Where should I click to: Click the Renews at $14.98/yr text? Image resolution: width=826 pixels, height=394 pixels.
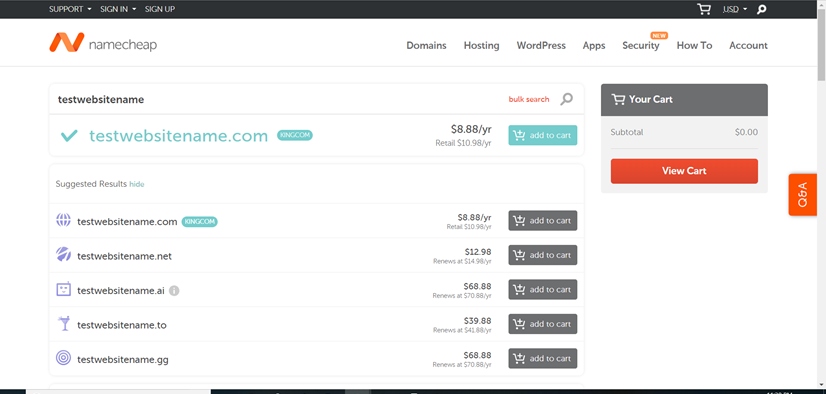point(463,261)
